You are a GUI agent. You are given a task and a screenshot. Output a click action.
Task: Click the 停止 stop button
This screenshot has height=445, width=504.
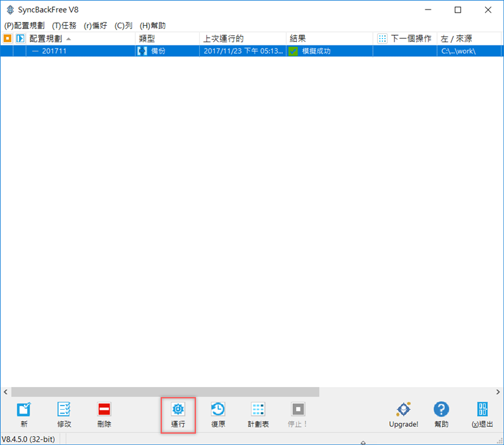(x=298, y=415)
